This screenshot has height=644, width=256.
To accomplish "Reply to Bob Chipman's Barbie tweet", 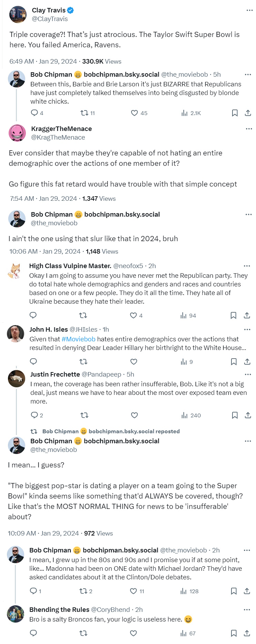I will 34,113.
